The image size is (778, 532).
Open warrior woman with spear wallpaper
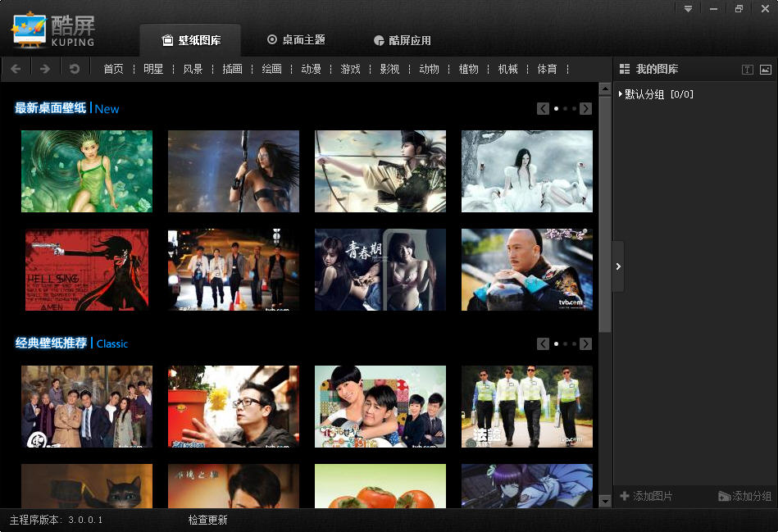point(234,171)
